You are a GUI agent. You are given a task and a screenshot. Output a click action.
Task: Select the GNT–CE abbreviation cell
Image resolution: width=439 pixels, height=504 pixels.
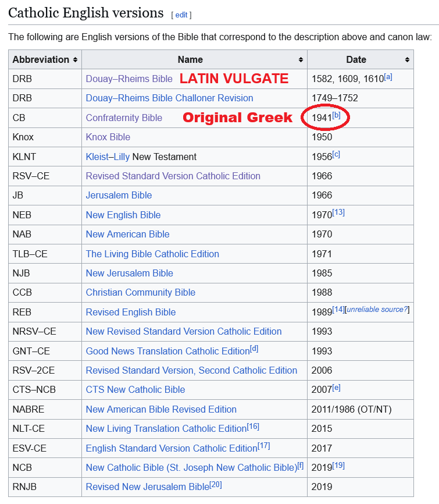pyautogui.click(x=45, y=351)
